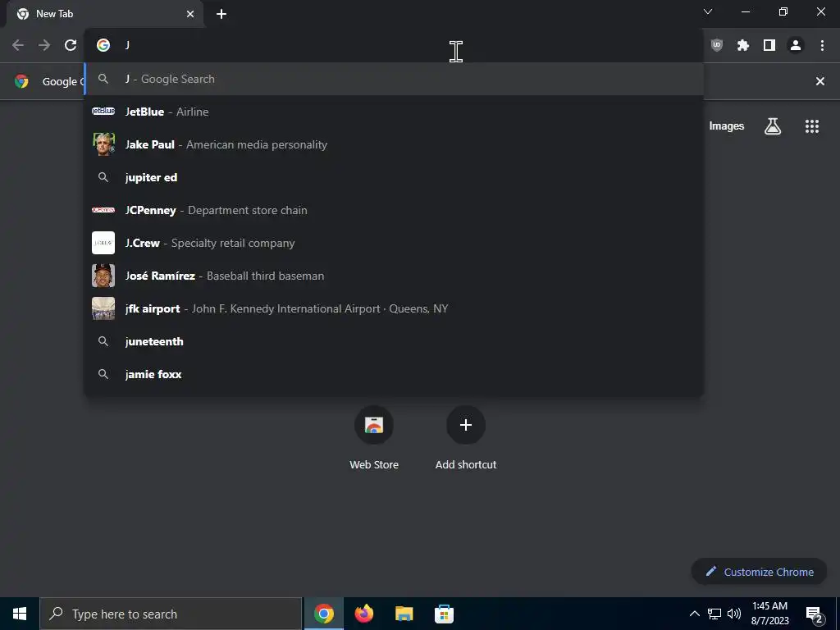Toggle the browser side panel

click(x=769, y=46)
